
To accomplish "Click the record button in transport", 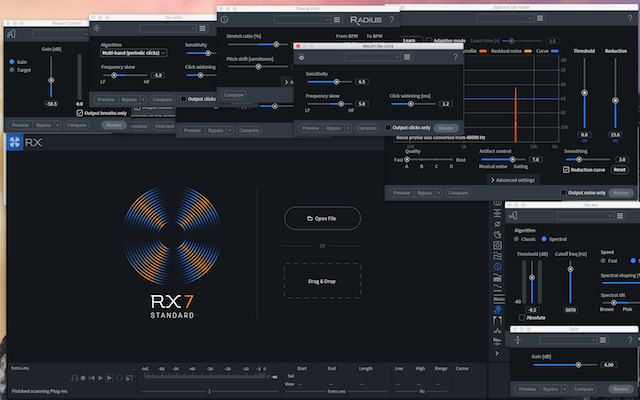I will tap(83, 378).
